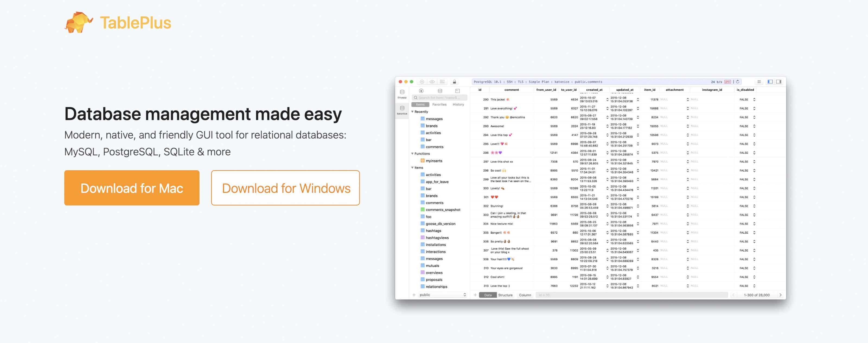Screen dimensions: 868x343
Task: Click the eye preview icon in the toolbar
Action: (x=432, y=82)
